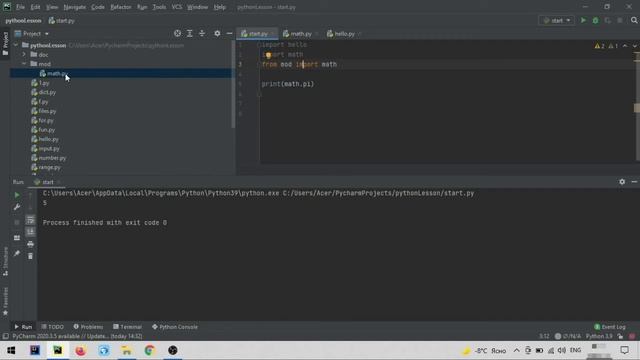Toggle scroll to end in Run console
640x360 pixels.
30,232
